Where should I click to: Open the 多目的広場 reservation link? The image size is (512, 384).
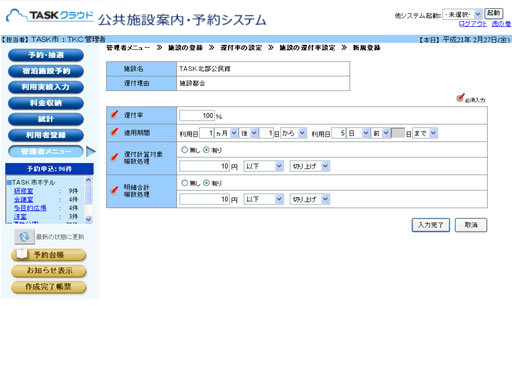(x=30, y=208)
